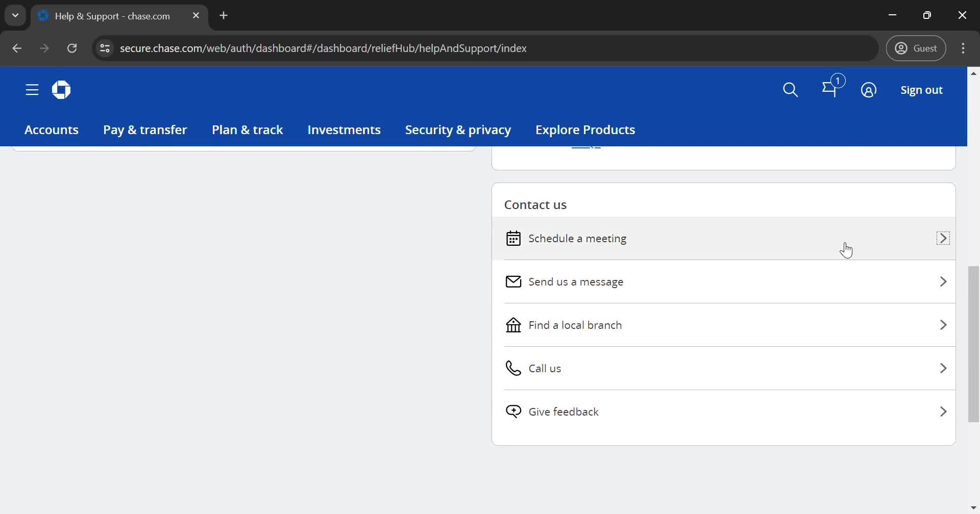Open the hamburger side menu
Screen dimensions: 980x514
[32, 90]
